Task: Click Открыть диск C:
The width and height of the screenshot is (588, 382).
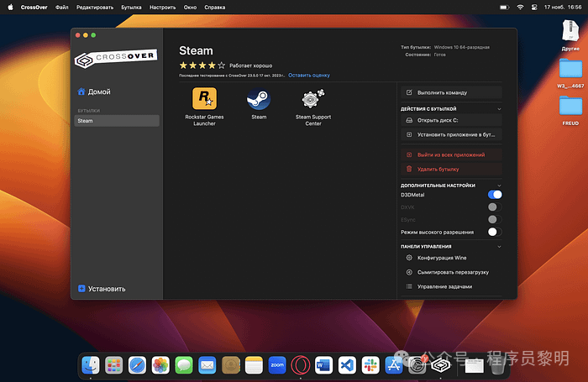Action: 451,120
